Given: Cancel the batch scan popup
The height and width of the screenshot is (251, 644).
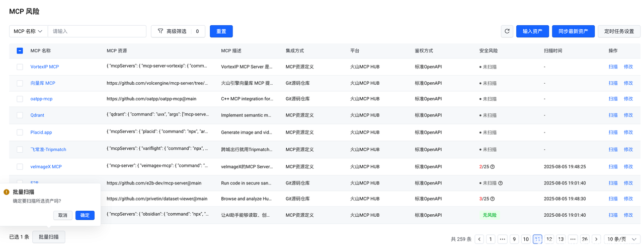Looking at the screenshot, I should pyautogui.click(x=62, y=215).
